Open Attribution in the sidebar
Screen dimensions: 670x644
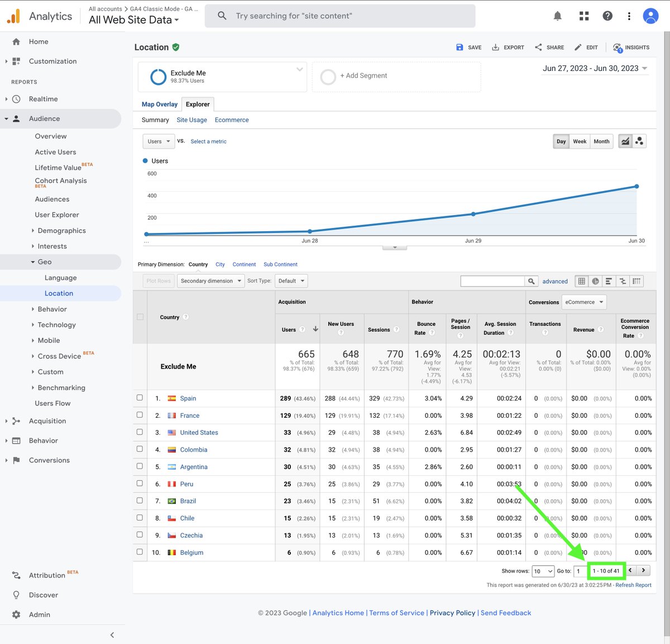click(x=47, y=575)
